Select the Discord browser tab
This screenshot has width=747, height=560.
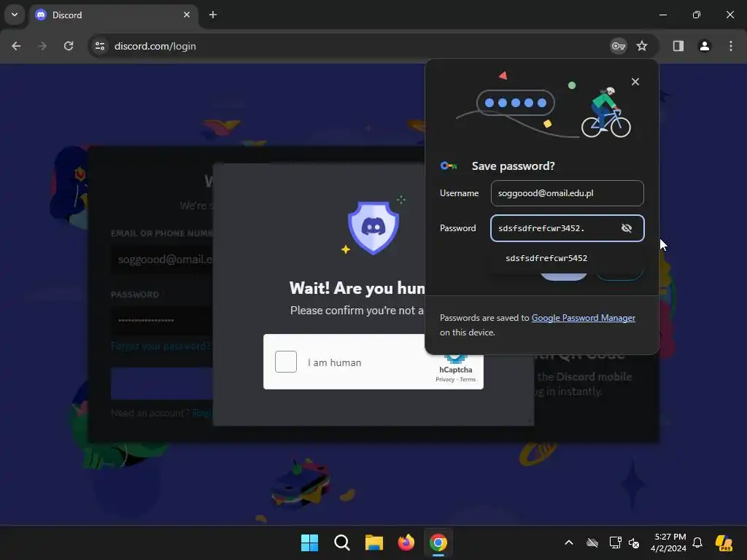[113, 15]
